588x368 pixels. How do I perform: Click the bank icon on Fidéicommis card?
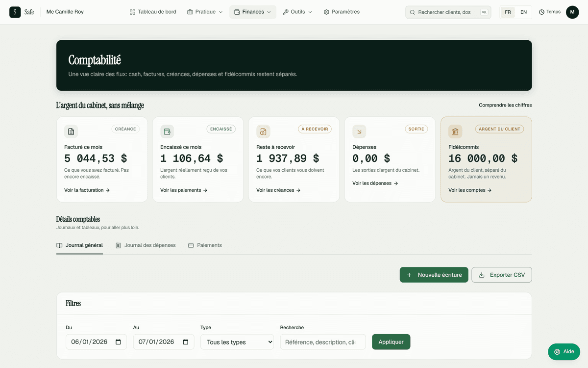click(455, 131)
